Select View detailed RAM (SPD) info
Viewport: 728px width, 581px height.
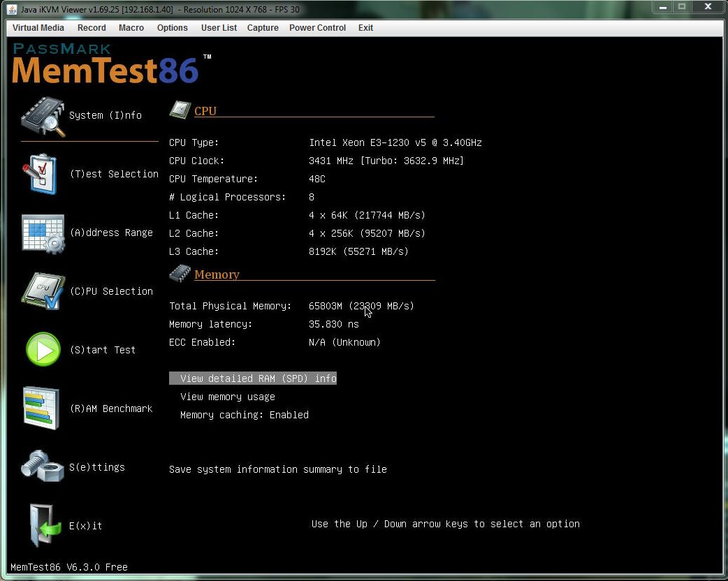[x=253, y=378]
